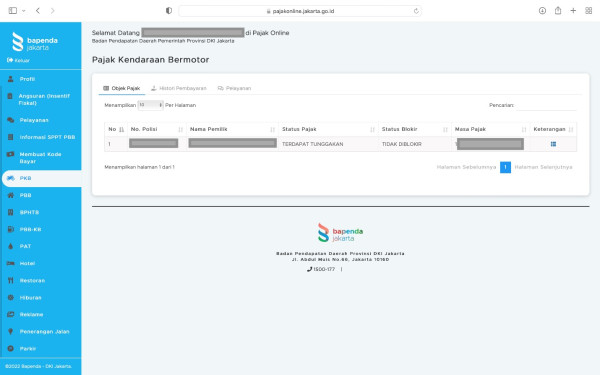The width and height of the screenshot is (600, 375).
Task: Click the Parkir sidebar icon
Action: pyautogui.click(x=10, y=349)
